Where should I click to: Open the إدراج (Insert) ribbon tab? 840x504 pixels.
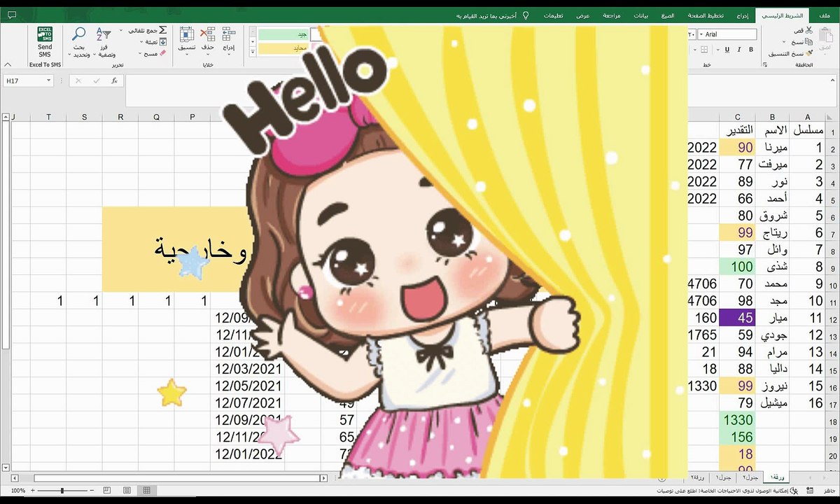click(743, 15)
